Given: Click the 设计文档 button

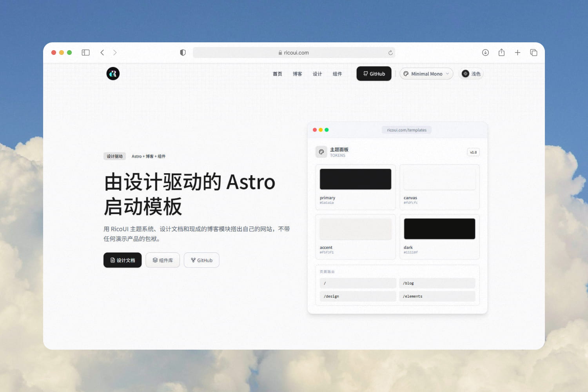Looking at the screenshot, I should (123, 260).
